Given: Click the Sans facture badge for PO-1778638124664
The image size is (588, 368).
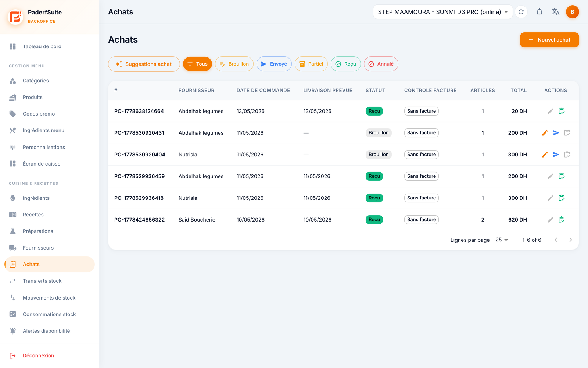Looking at the screenshot, I should click(422, 111).
